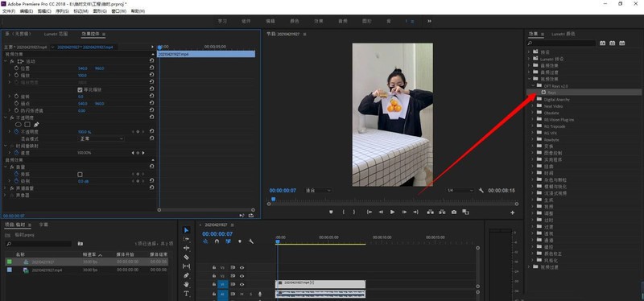Hide track V1 with eye icon
This screenshot has height=301, width=644.
click(x=242, y=284)
